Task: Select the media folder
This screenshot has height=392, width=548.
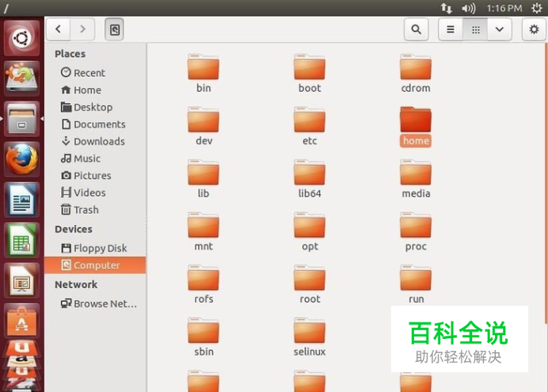Action: 416,179
